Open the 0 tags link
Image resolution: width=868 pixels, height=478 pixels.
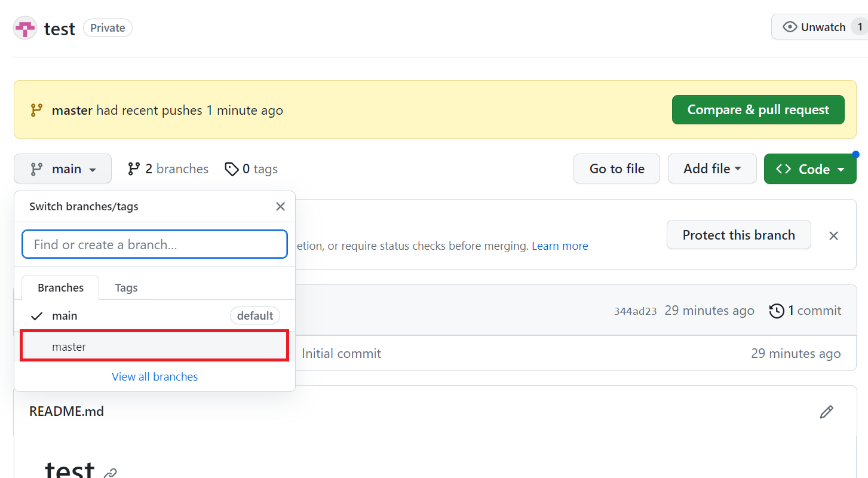pyautogui.click(x=251, y=169)
